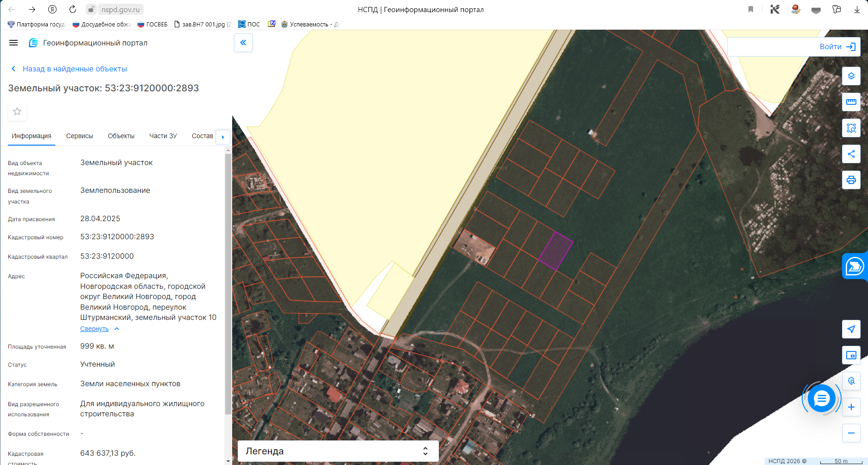Bookmark this page in browser
Viewport: 868px width, 465px height.
751,9
